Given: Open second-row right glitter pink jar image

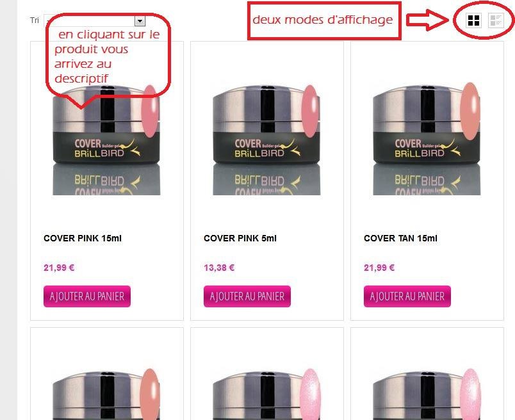Looking at the screenshot, I should coord(427,394).
